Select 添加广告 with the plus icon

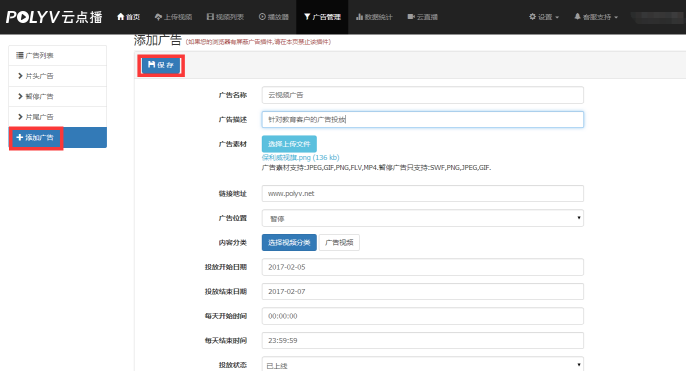(57, 137)
